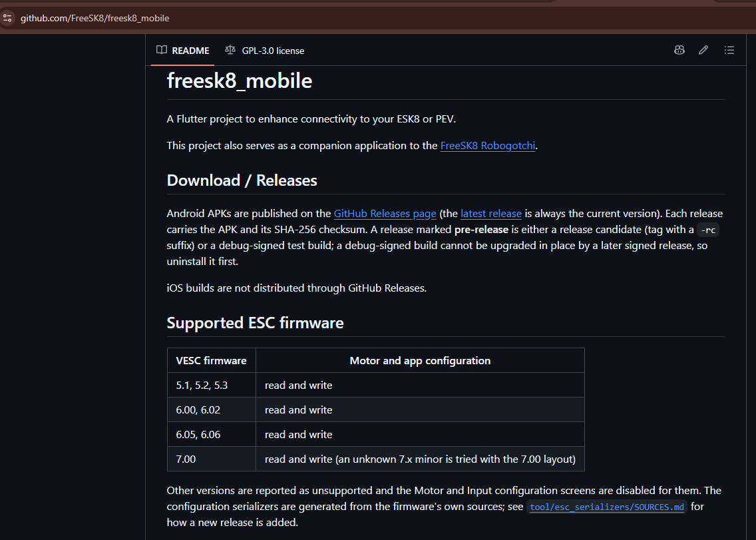Click the Flutter project description line
The height and width of the screenshot is (540, 756).
[311, 119]
